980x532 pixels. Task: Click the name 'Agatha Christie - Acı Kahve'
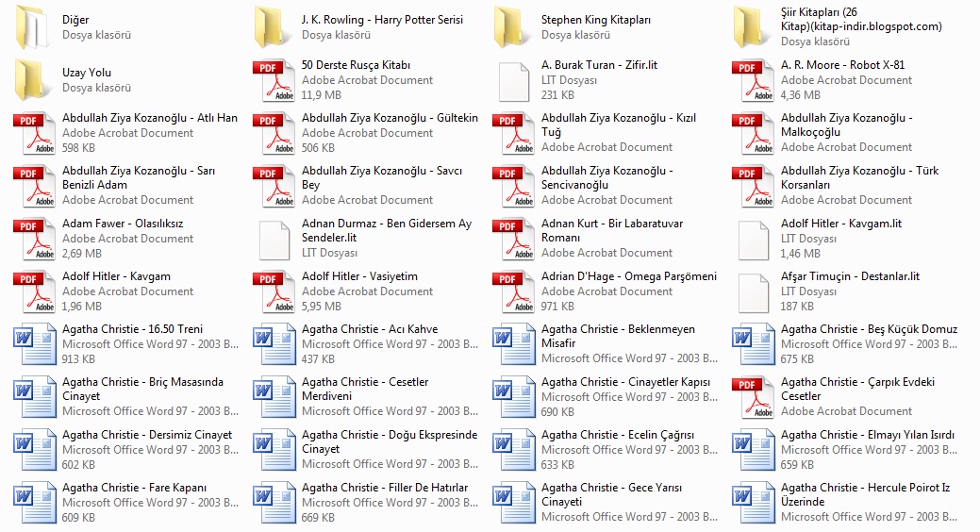click(x=370, y=329)
